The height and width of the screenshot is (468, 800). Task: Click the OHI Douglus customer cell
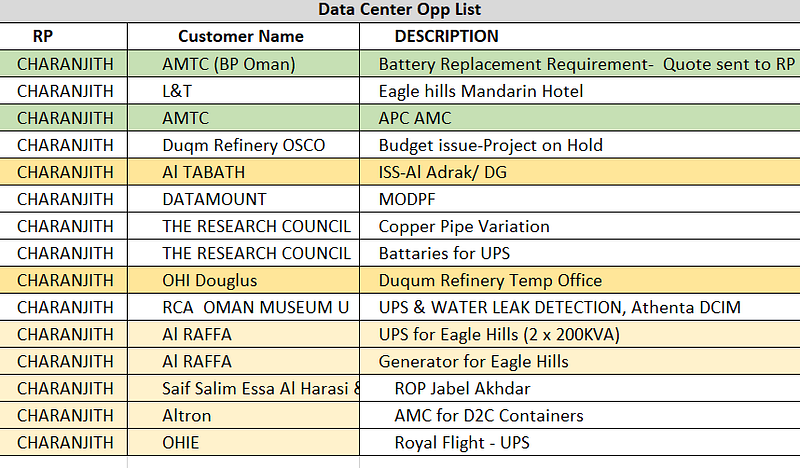click(x=209, y=280)
